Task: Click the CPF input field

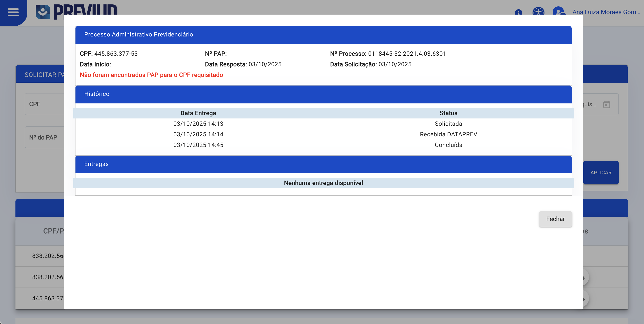Action: [45, 104]
